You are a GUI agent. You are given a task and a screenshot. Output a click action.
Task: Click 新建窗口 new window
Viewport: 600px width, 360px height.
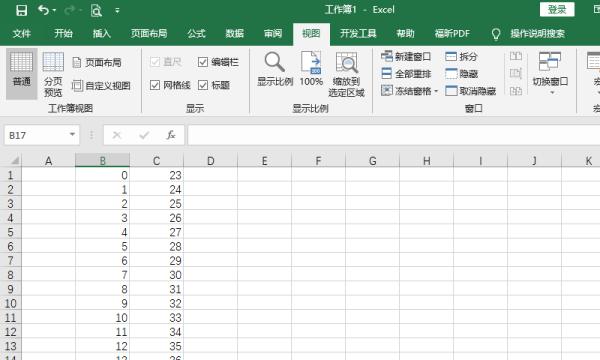tap(406, 57)
